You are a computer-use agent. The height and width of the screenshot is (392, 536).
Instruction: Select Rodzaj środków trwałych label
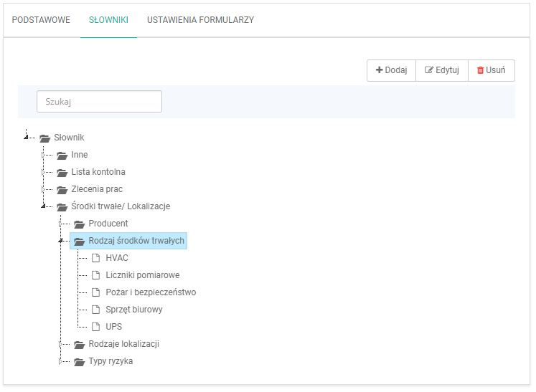click(136, 241)
